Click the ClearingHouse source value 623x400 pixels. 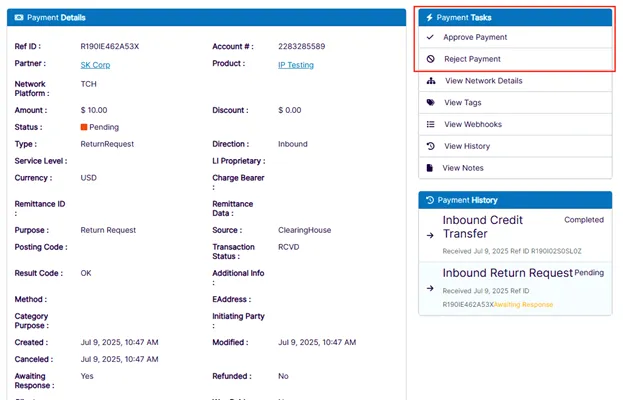304,230
